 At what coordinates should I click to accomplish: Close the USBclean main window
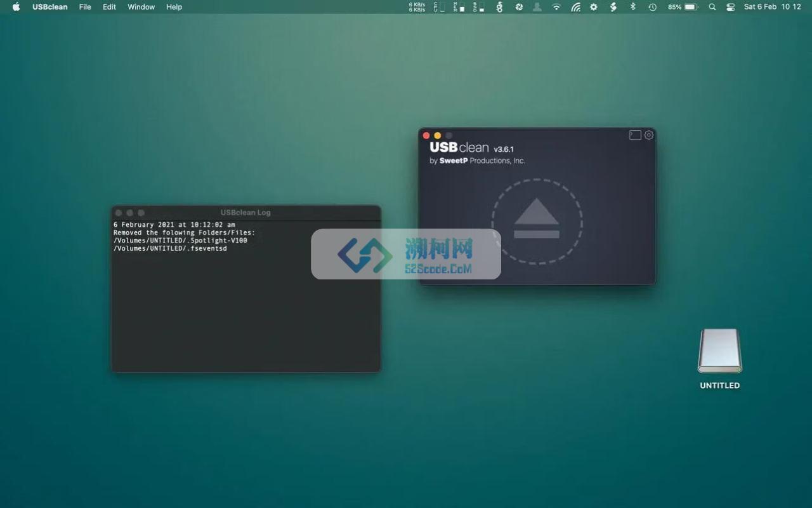point(426,135)
